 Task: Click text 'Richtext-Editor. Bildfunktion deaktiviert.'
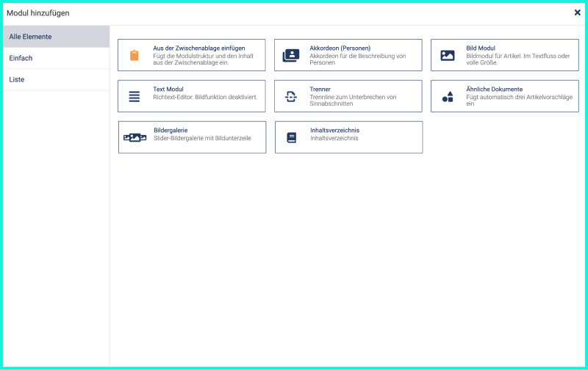coord(205,97)
